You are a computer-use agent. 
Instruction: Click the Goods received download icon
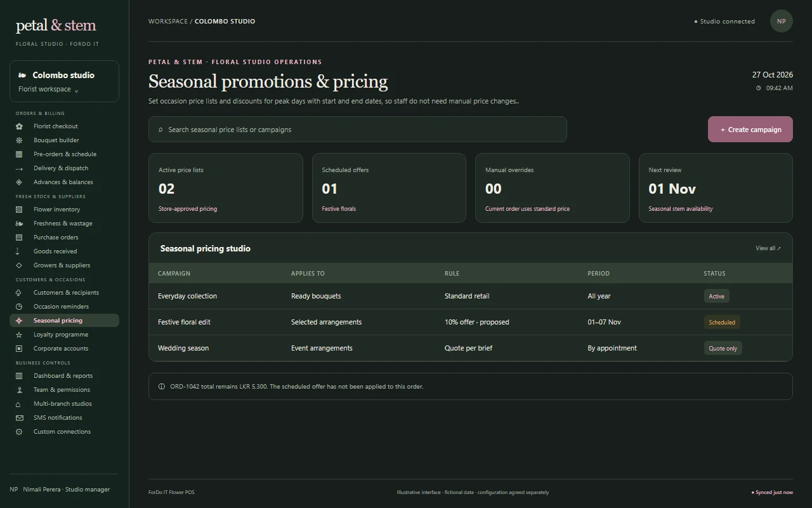(x=18, y=251)
